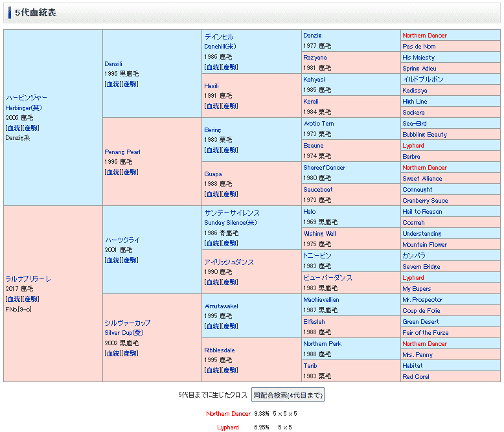Open the 血統 link under ラルナブリラーレ
The height and width of the screenshot is (432, 504).
click(14, 299)
